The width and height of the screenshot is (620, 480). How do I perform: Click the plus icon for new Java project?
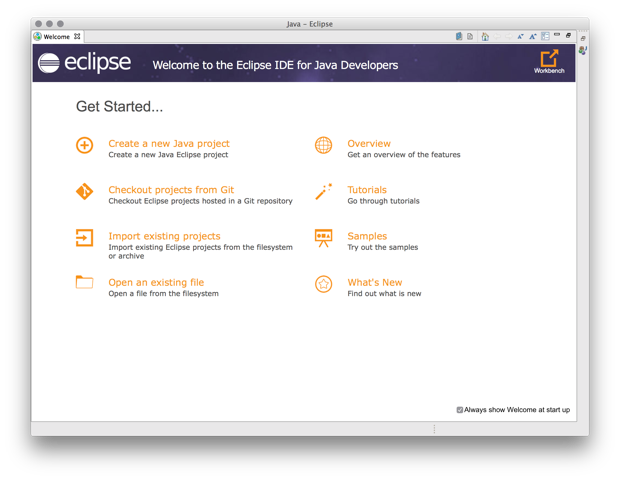[x=84, y=145]
